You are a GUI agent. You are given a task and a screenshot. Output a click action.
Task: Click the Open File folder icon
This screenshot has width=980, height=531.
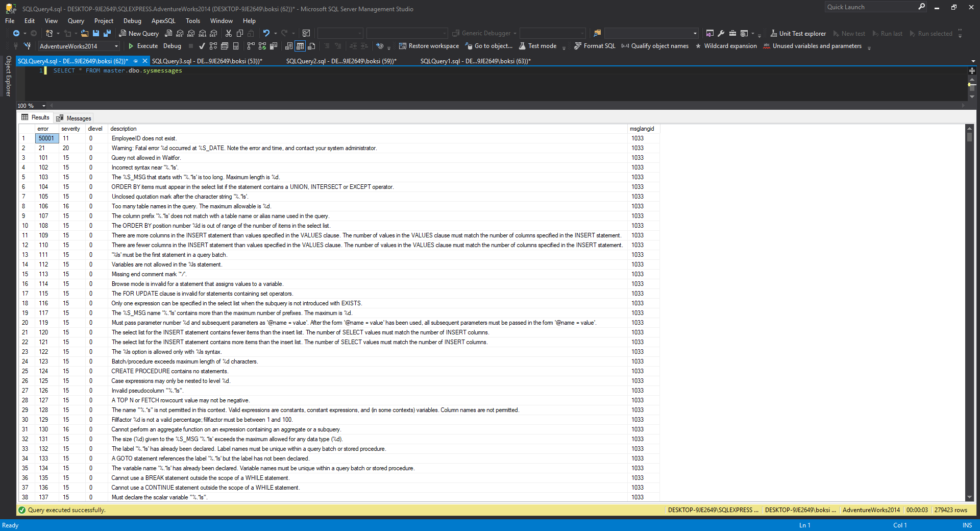(x=85, y=33)
